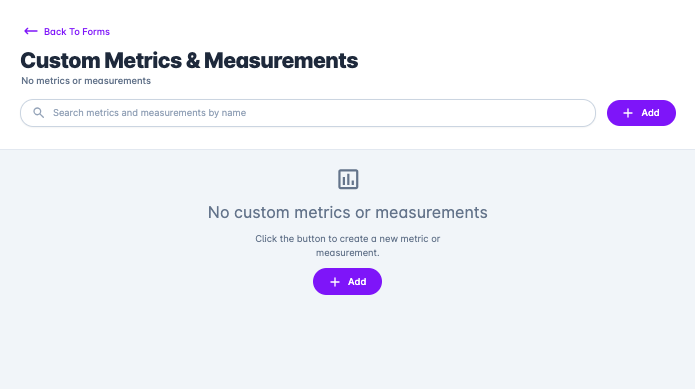
Task: Click the bar chart empty-state icon
Action: [348, 179]
